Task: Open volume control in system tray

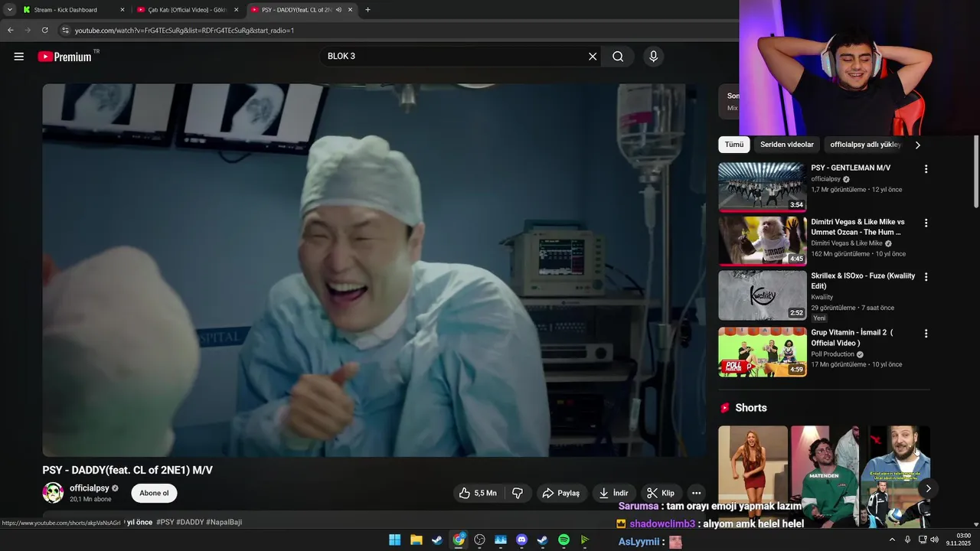Action: [x=934, y=540]
